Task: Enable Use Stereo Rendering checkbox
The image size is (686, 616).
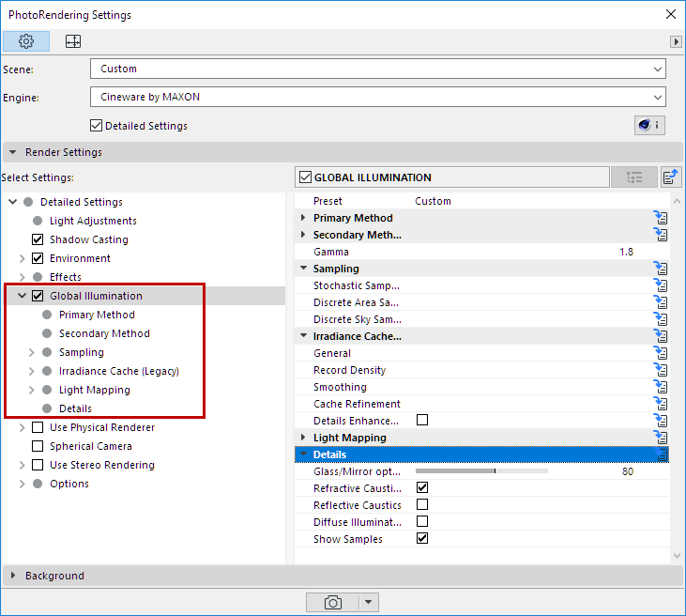Action: pyautogui.click(x=38, y=465)
